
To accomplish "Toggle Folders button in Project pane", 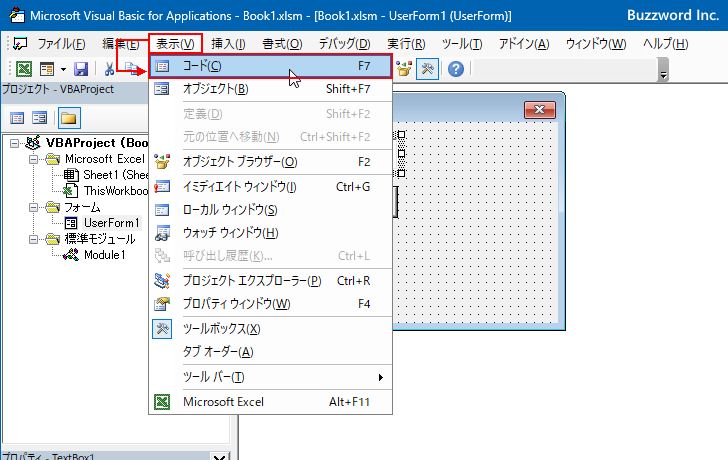I will click(x=69, y=118).
